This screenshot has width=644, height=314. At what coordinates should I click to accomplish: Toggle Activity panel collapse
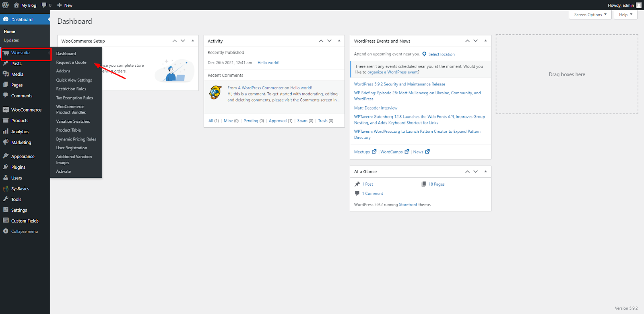coord(339,41)
